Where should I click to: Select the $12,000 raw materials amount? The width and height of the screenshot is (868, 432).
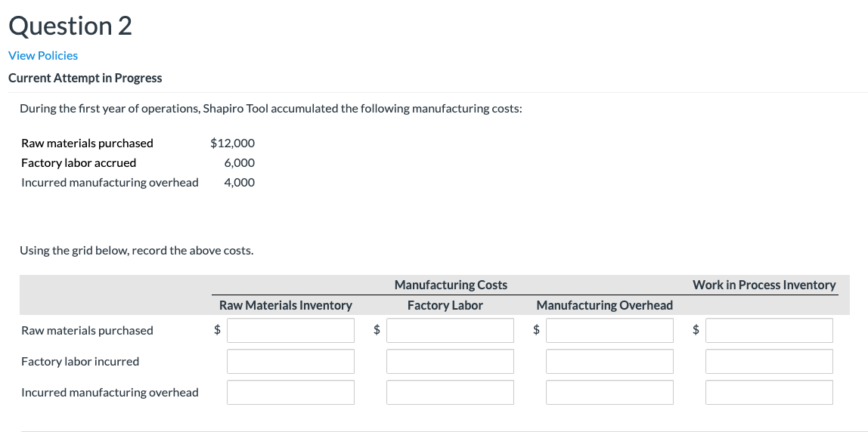click(x=233, y=143)
